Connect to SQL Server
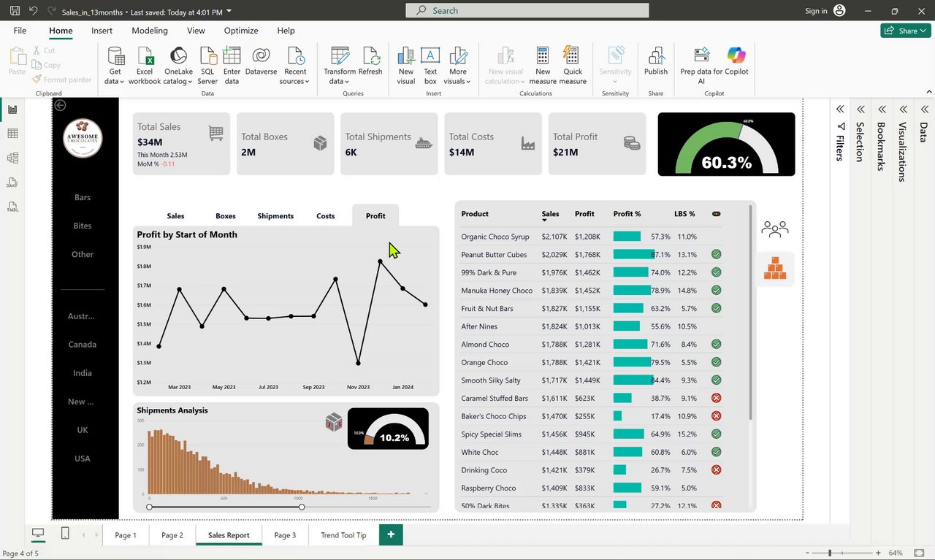Screen dimensions: 935x560 click(x=207, y=66)
